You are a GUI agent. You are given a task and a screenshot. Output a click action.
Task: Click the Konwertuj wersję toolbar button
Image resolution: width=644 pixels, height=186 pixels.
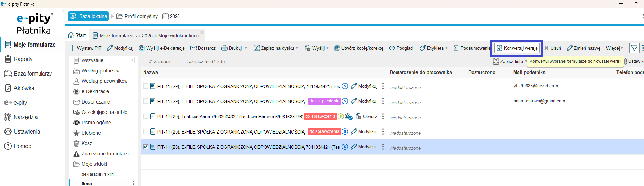(x=517, y=48)
